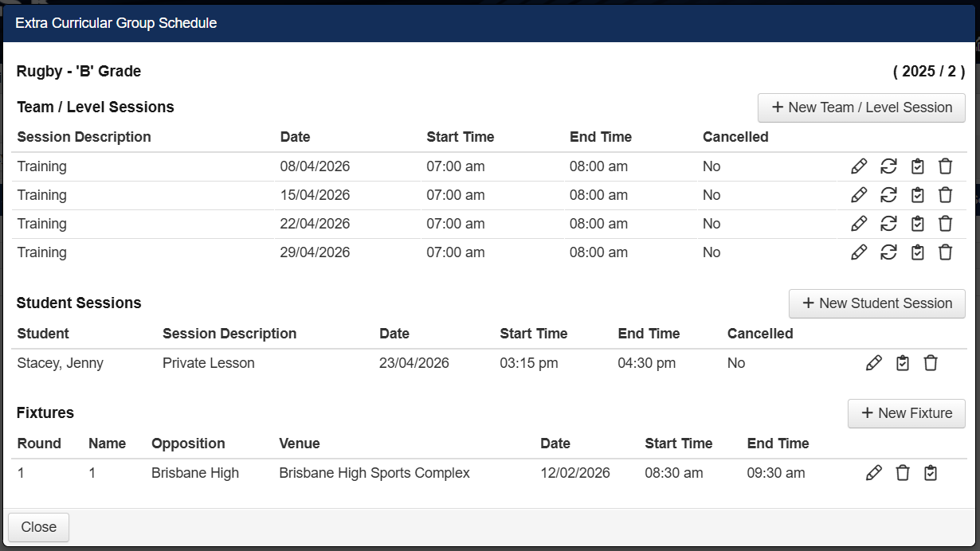Viewport: 980px width, 551px height.
Task: Create a New Student Session
Action: click(876, 303)
